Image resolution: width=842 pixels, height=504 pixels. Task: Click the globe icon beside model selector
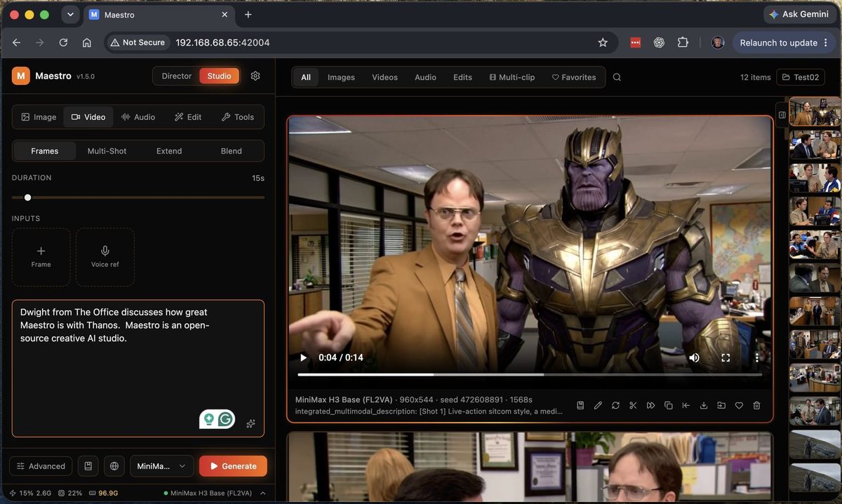[x=114, y=466]
